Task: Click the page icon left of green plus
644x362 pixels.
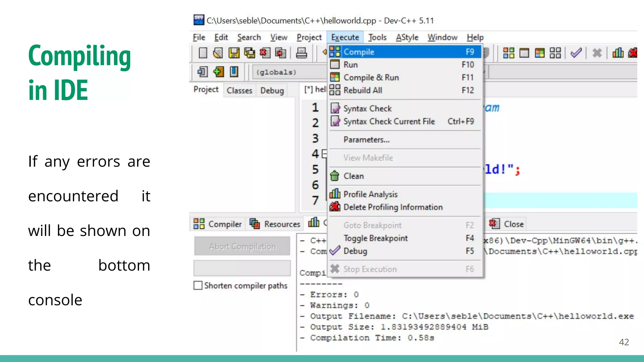Action: coord(203,72)
